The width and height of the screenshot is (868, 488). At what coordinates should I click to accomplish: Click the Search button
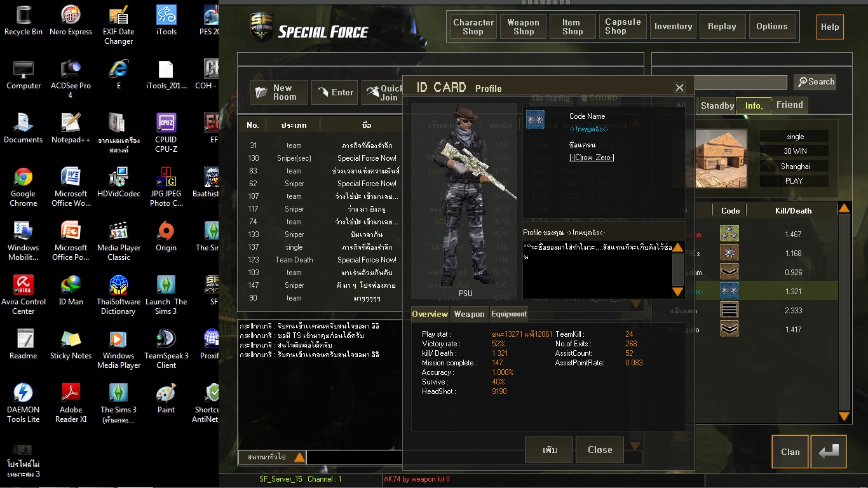point(816,82)
